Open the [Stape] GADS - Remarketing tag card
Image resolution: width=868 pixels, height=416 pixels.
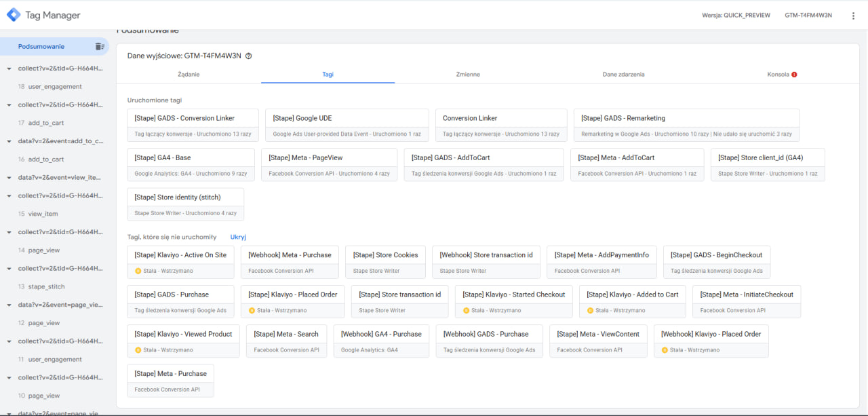[x=686, y=126]
